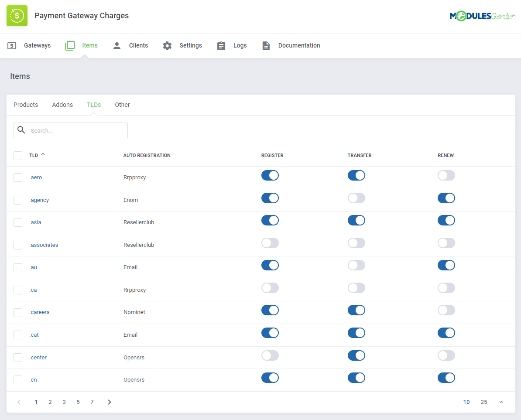
Task: Open the .asia TLD link
Action: coord(35,222)
